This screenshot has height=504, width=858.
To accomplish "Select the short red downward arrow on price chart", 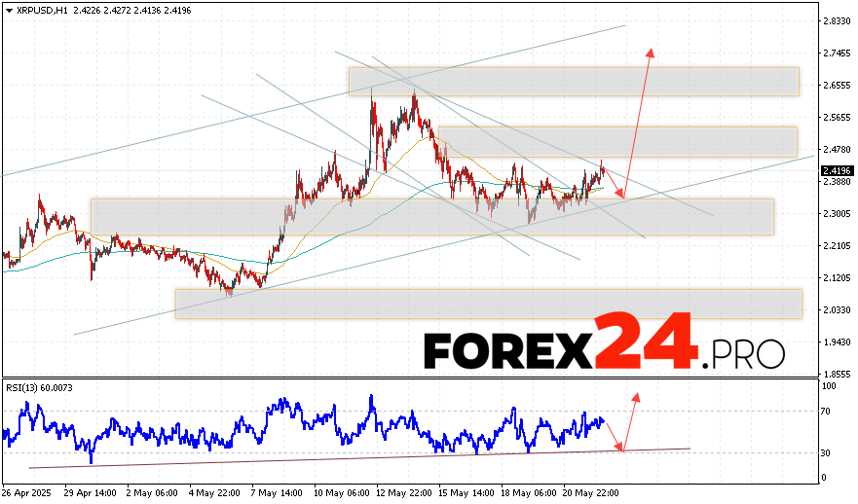I will (x=615, y=182).
